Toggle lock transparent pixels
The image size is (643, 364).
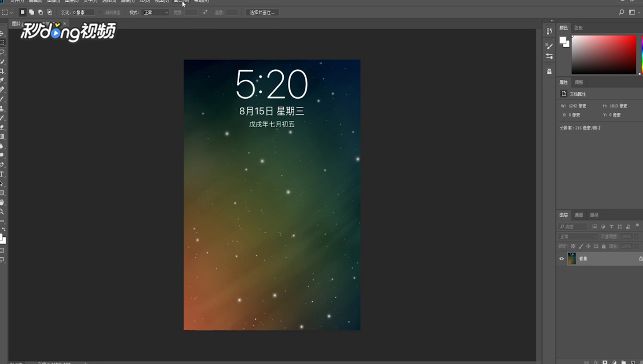click(x=573, y=246)
